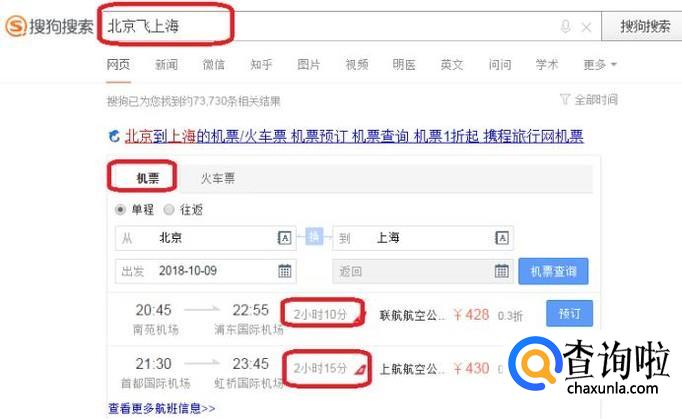Click the 联航航空公 airline name
The height and width of the screenshot is (419, 682).
(x=412, y=315)
